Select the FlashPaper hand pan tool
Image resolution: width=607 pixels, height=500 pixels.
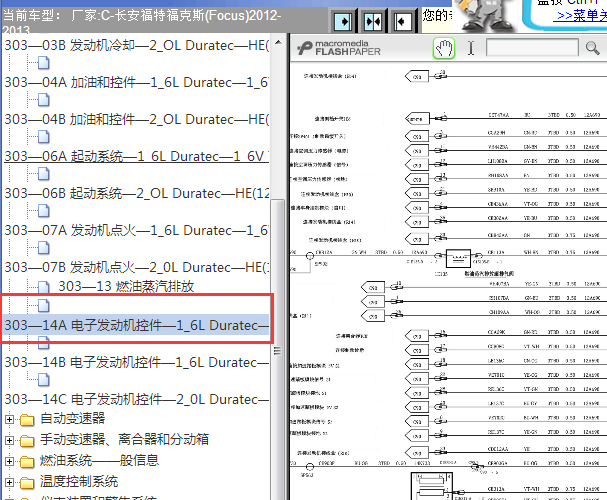444,48
